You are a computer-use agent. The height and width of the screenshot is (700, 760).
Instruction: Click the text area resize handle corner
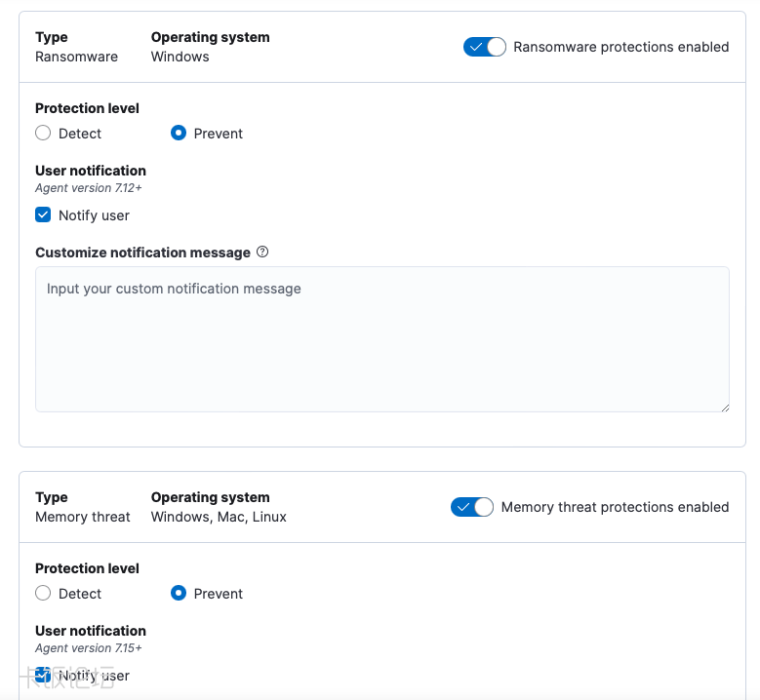(x=724, y=407)
